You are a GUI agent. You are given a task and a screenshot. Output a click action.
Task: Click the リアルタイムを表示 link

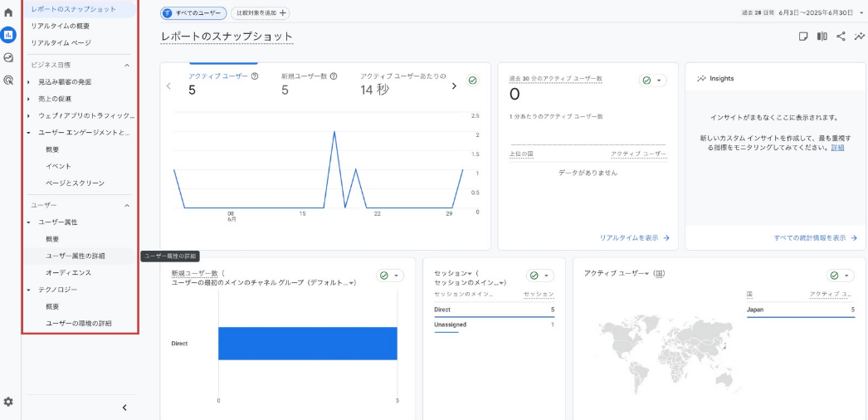point(634,238)
